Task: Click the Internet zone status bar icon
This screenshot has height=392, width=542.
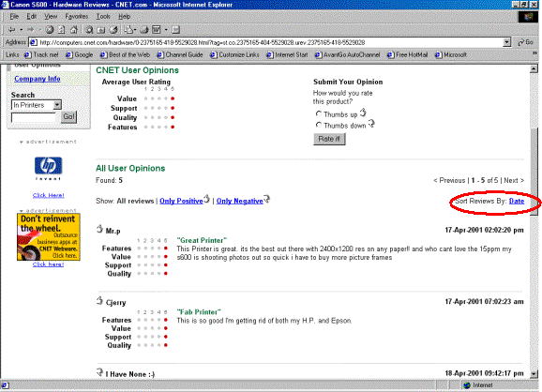Action: pyautogui.click(x=467, y=385)
